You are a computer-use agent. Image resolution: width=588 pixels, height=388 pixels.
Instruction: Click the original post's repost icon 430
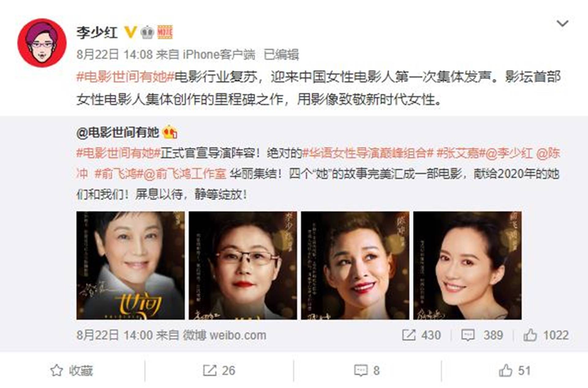[421, 335]
